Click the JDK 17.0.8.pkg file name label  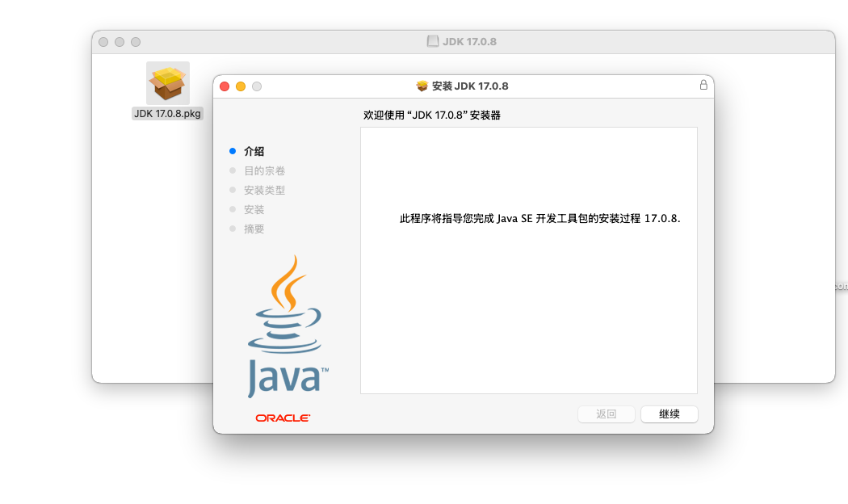(x=168, y=114)
